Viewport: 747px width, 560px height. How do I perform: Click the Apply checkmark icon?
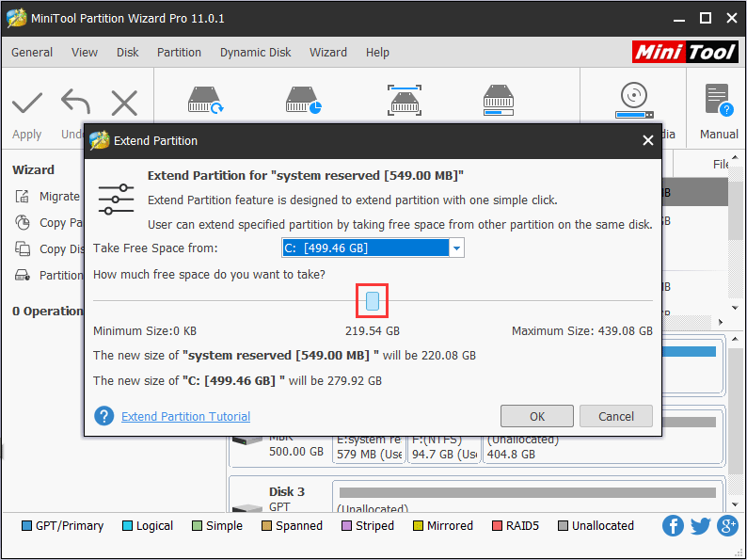[x=27, y=103]
